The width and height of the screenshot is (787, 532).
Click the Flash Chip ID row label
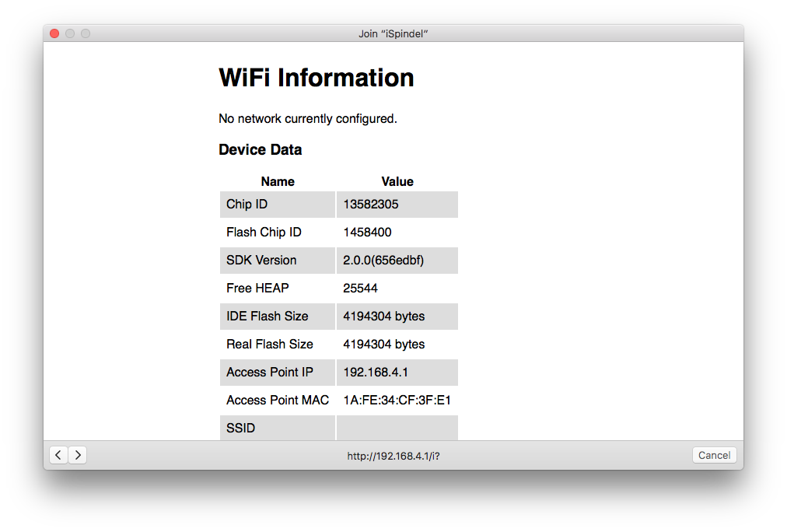click(x=264, y=233)
